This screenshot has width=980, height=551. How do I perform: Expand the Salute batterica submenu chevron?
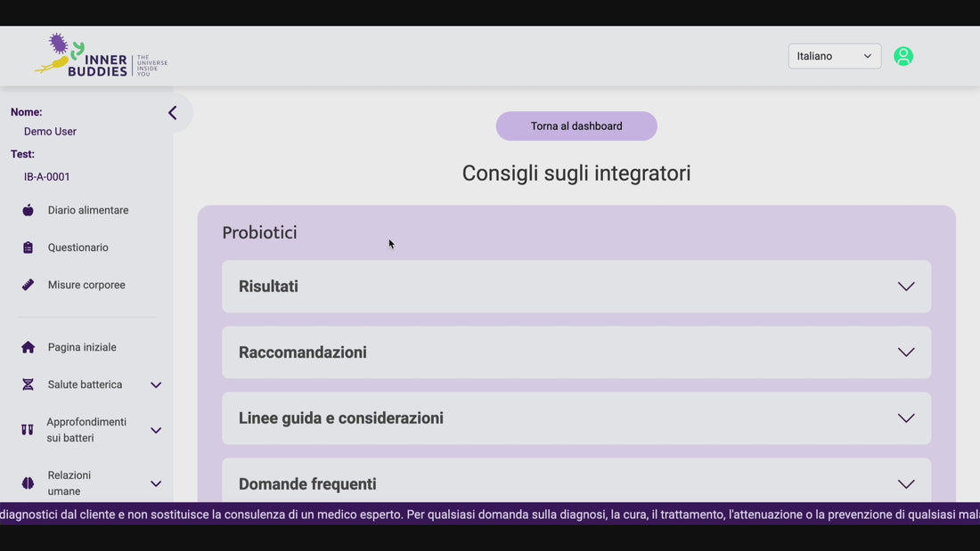(x=156, y=385)
